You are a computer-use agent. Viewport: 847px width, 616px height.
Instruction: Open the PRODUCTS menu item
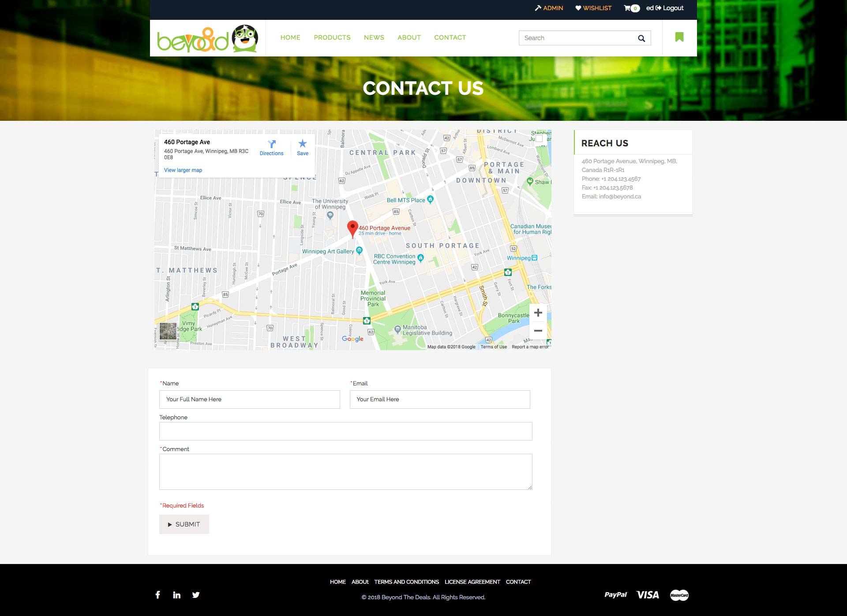point(332,37)
